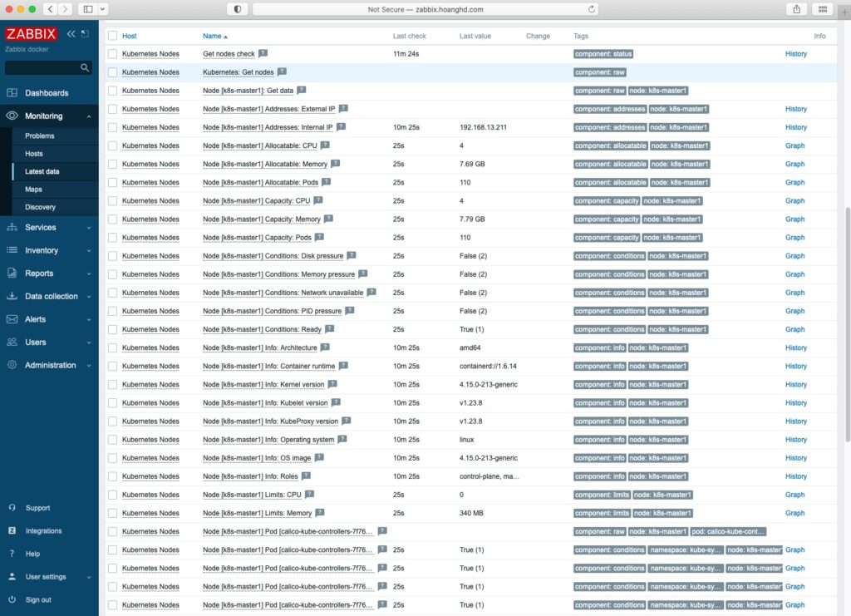Open the Dashboards menu item

click(47, 93)
